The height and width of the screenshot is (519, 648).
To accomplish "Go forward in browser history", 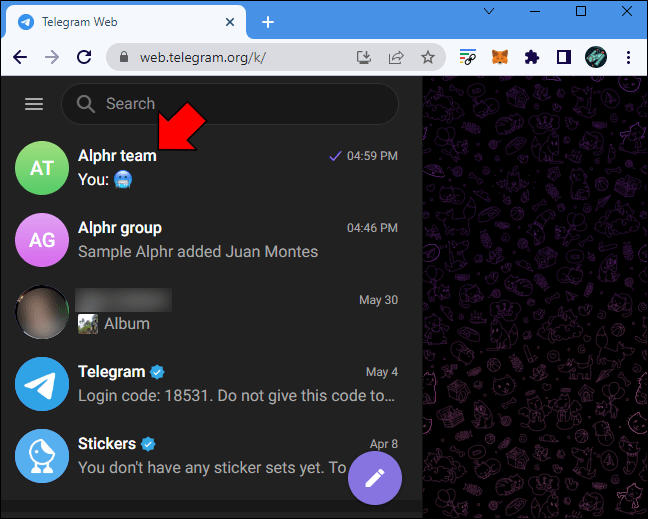I will 52,57.
